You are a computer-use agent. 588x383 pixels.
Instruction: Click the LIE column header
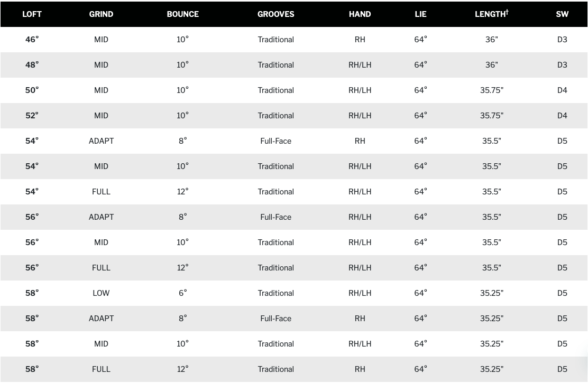click(x=420, y=14)
